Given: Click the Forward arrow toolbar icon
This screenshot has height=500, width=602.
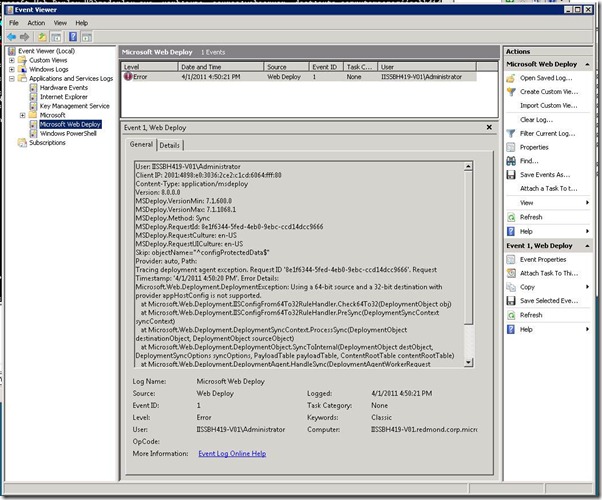Looking at the screenshot, I should coord(25,37).
